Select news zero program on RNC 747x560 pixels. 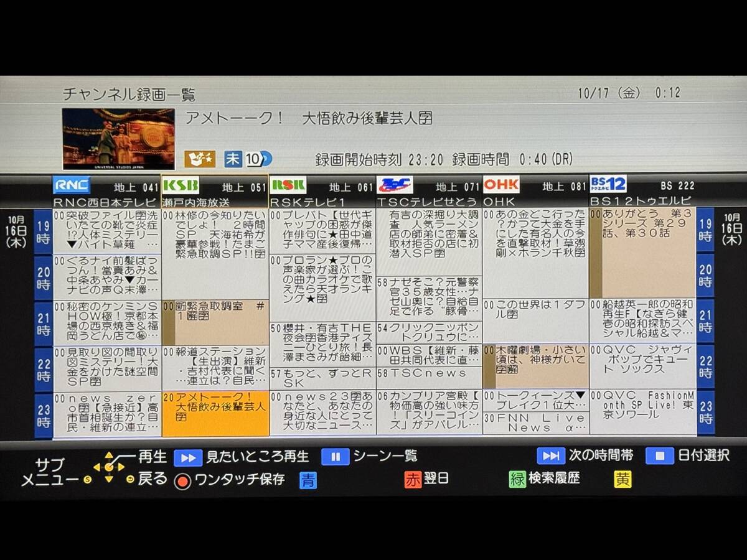click(x=106, y=414)
